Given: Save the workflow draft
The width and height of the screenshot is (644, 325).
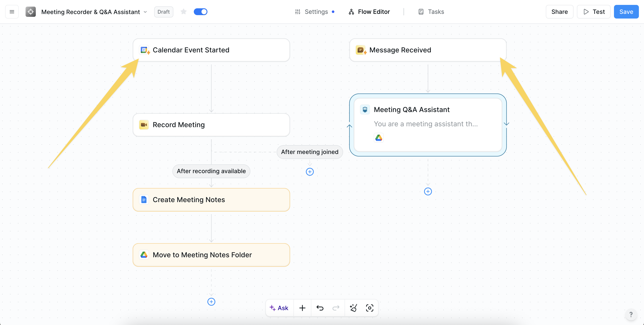Looking at the screenshot, I should click(626, 12).
